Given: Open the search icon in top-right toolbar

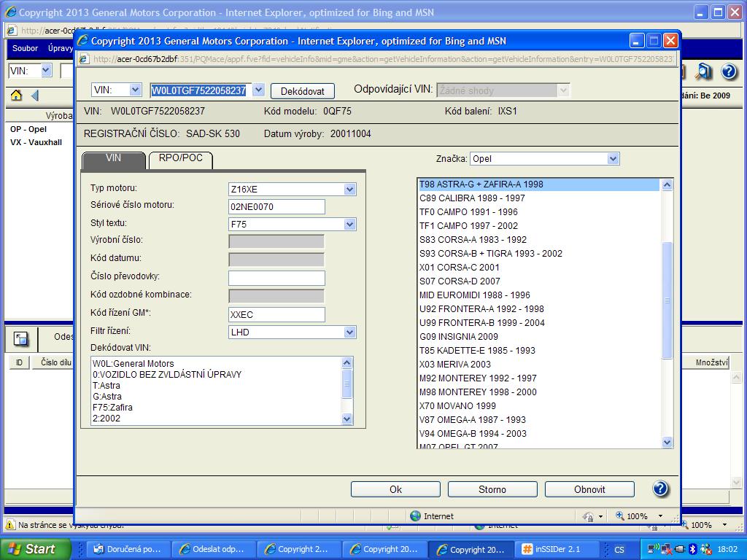Looking at the screenshot, I should 703,71.
